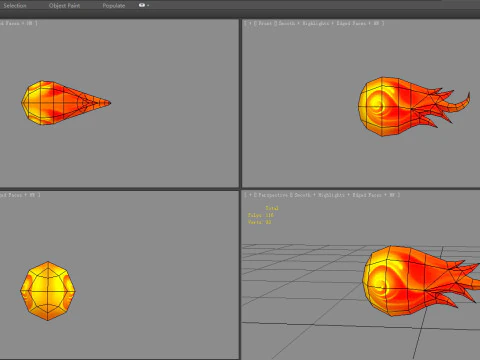Open the Front viewport's plus menu
This screenshot has height=360, width=480.
click(250, 23)
